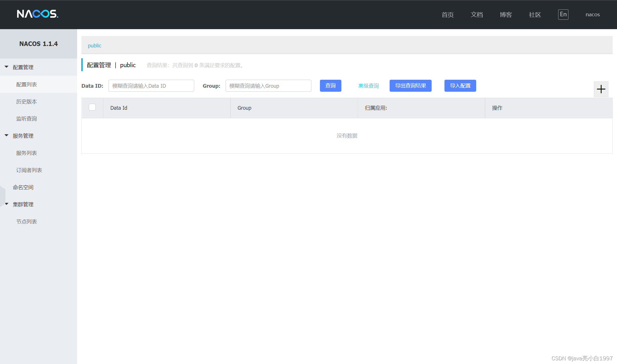Screen dimensions: 617x364
Task: Open 文档 link in top navigation
Action: (x=476, y=15)
